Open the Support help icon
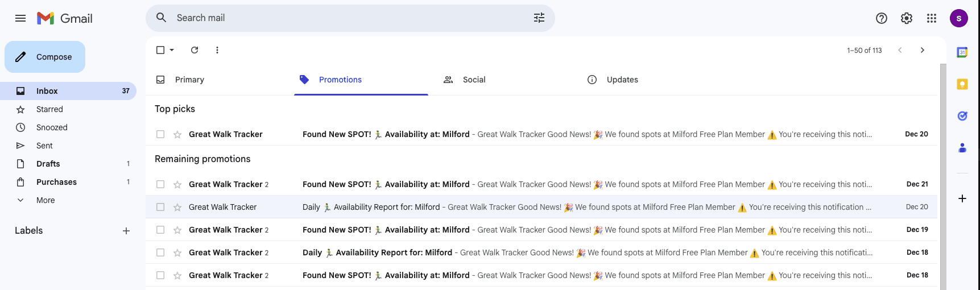Screen dimensions: 980x290 882,18
